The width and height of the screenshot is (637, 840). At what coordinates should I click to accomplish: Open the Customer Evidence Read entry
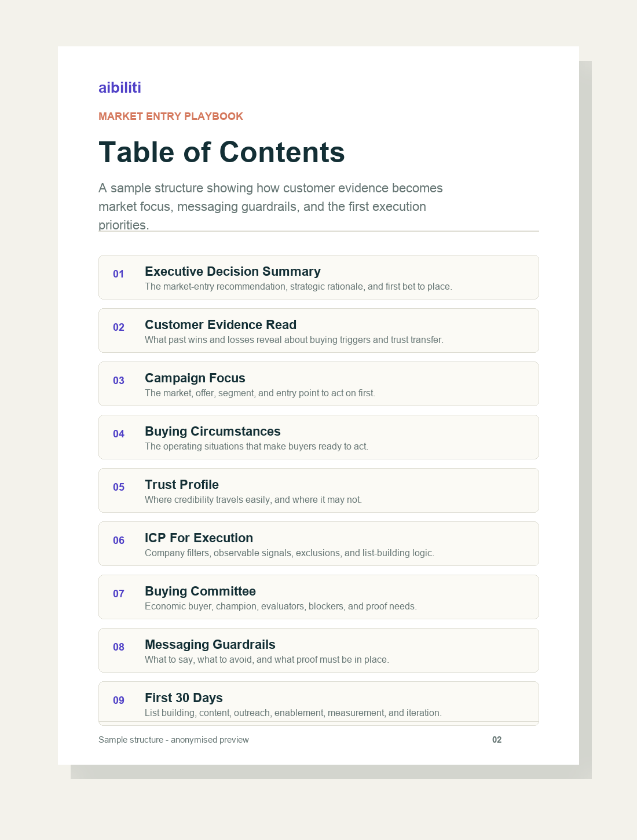point(318,331)
